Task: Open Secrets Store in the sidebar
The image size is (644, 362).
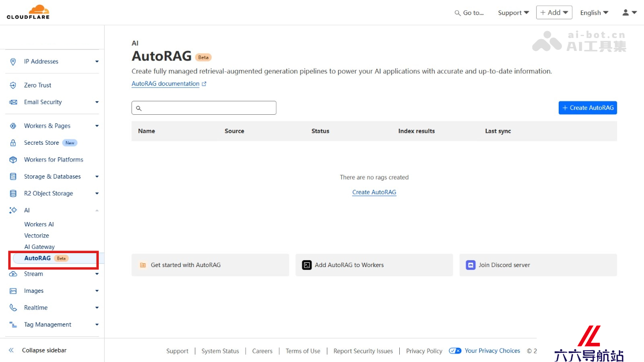Action: pos(41,143)
